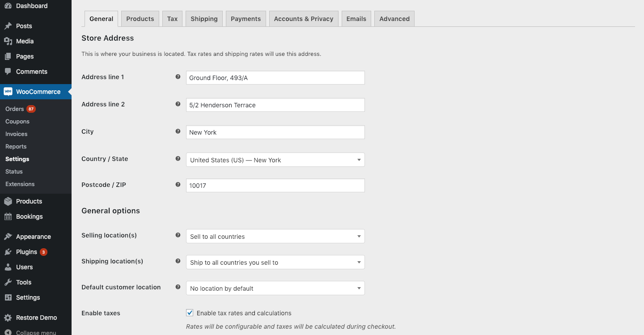Click the Plugins update badge 3
This screenshot has width=644, height=335.
click(43, 252)
